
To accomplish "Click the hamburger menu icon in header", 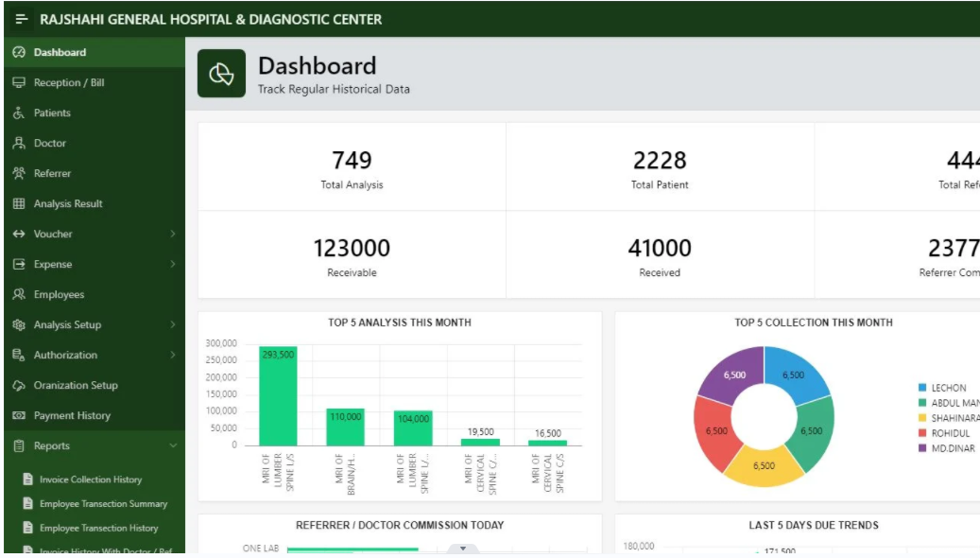I will 22,19.
